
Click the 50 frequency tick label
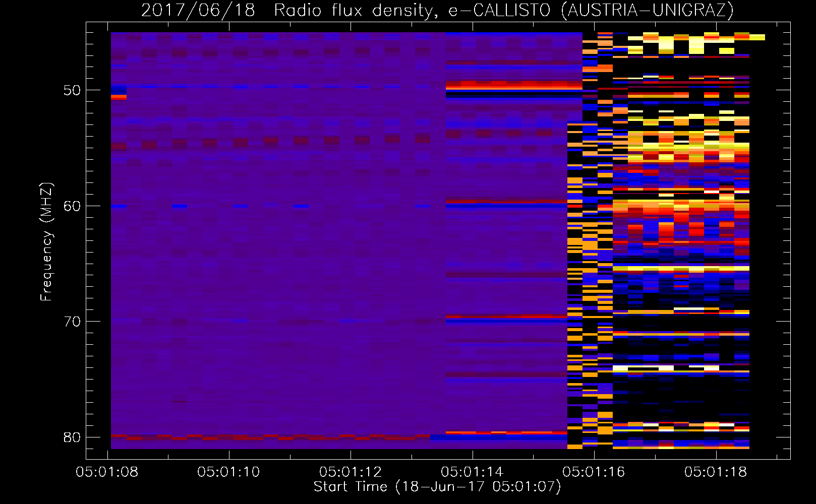[72, 90]
